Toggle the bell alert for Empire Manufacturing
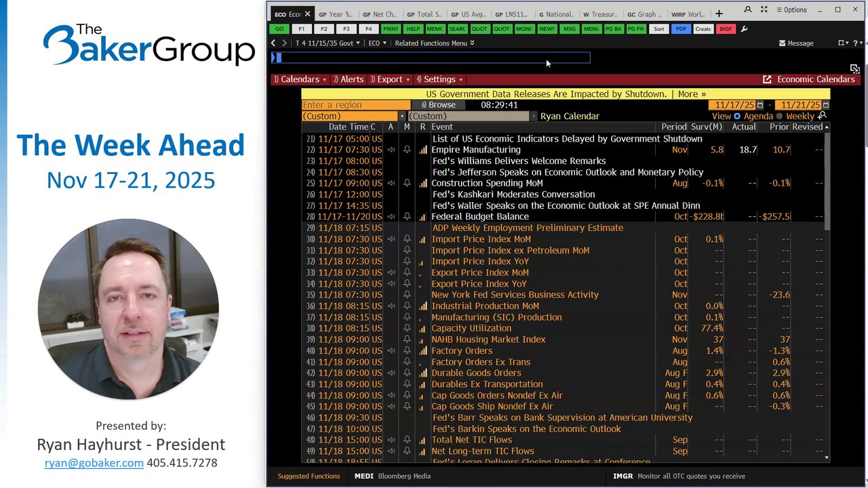 [x=407, y=150]
